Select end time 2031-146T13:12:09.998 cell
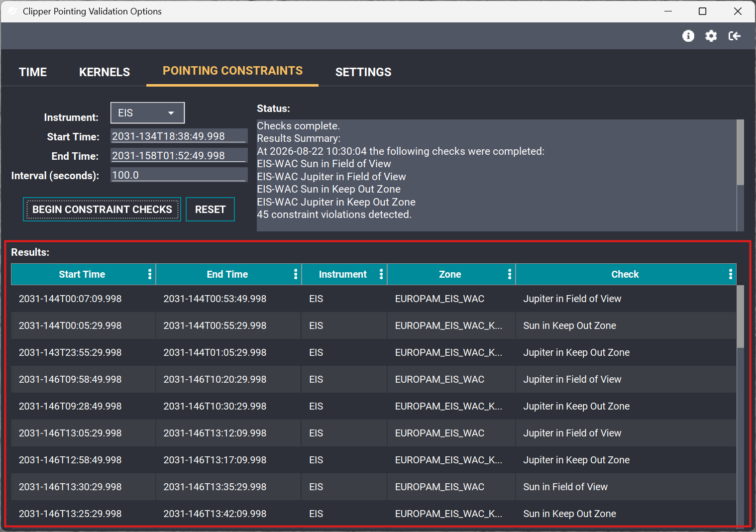Viewport: 756px width, 532px height. (228, 433)
